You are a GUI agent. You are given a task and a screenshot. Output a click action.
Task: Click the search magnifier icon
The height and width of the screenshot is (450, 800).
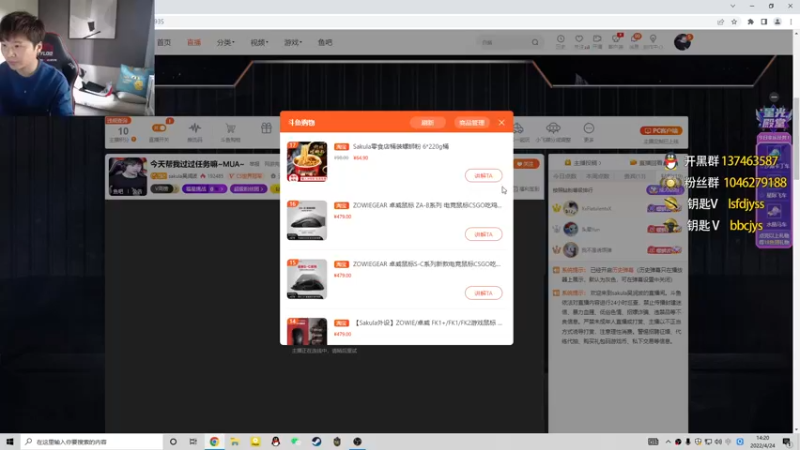point(535,42)
